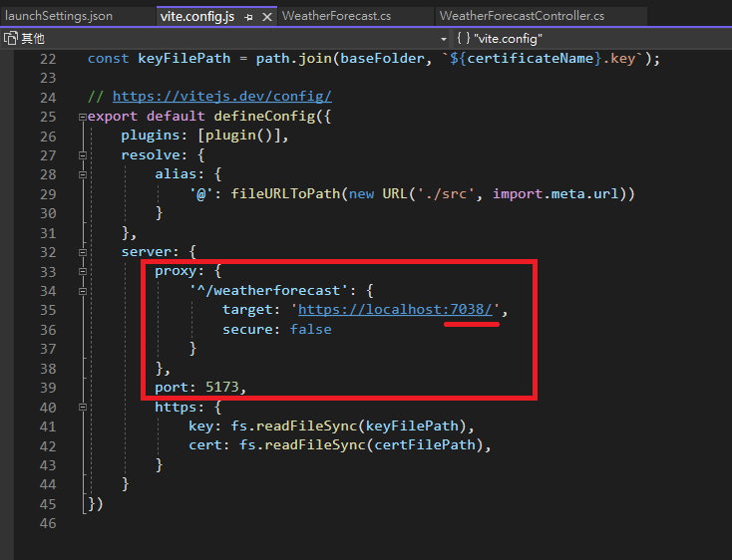Place cursor on the secure false value
The height and width of the screenshot is (560, 732).
[x=310, y=330]
